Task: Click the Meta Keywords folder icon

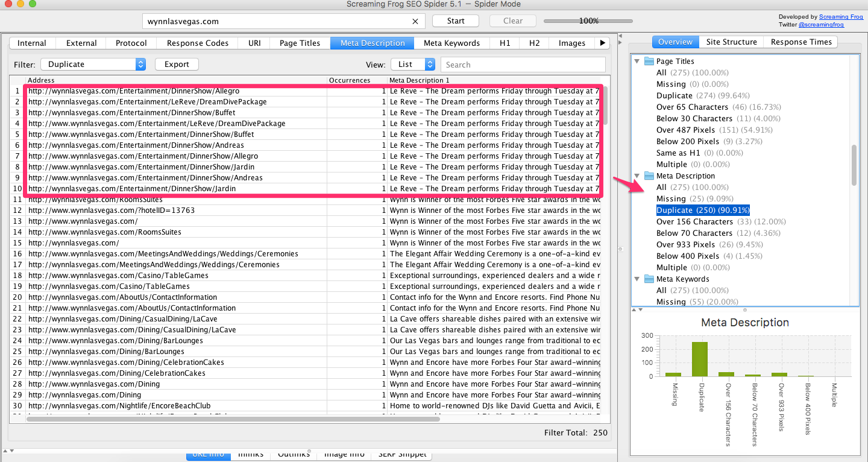Action: [x=649, y=279]
